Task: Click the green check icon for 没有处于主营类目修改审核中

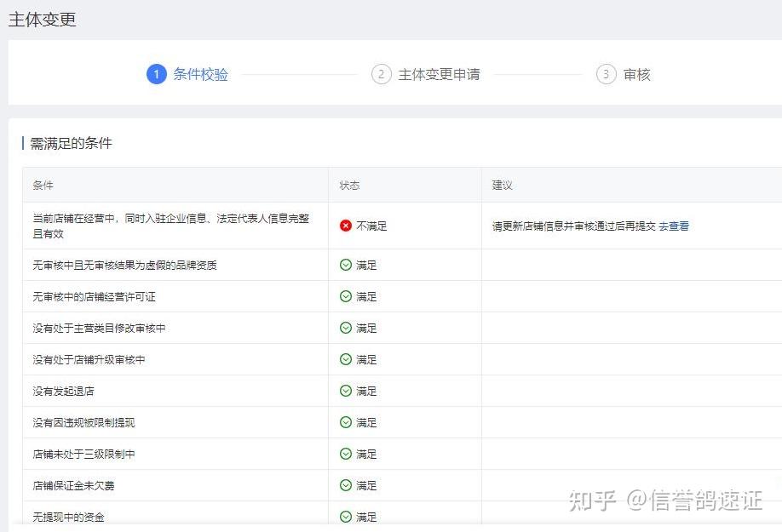Action: point(346,328)
